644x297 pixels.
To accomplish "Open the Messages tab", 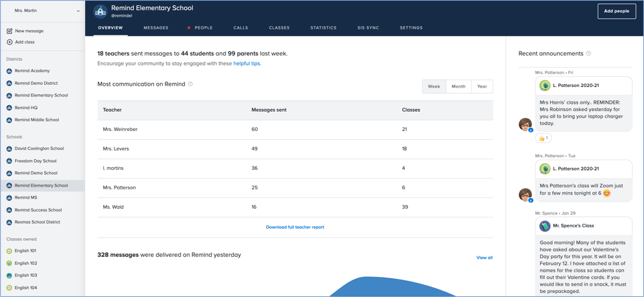I will point(156,28).
